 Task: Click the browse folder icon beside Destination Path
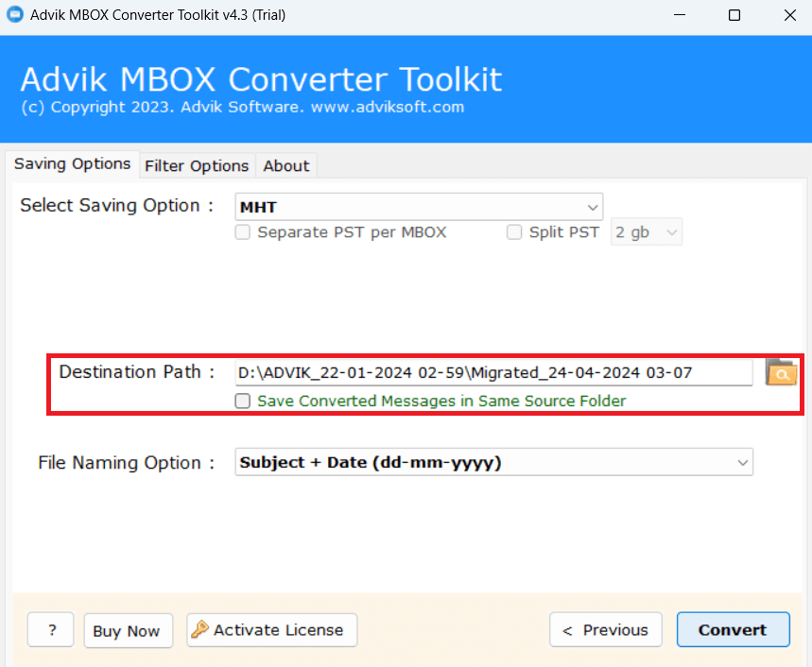click(782, 372)
